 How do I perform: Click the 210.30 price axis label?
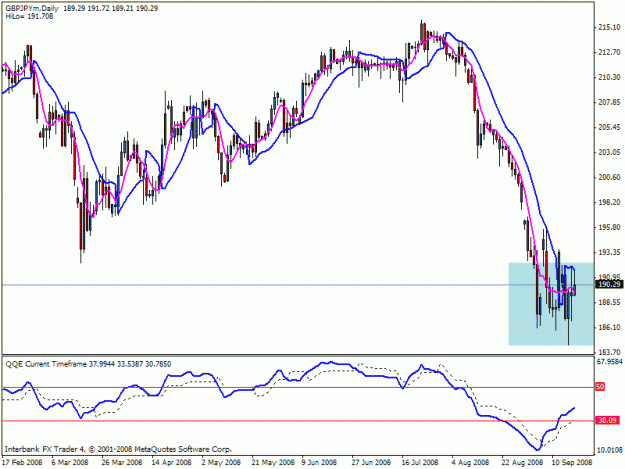tap(609, 77)
